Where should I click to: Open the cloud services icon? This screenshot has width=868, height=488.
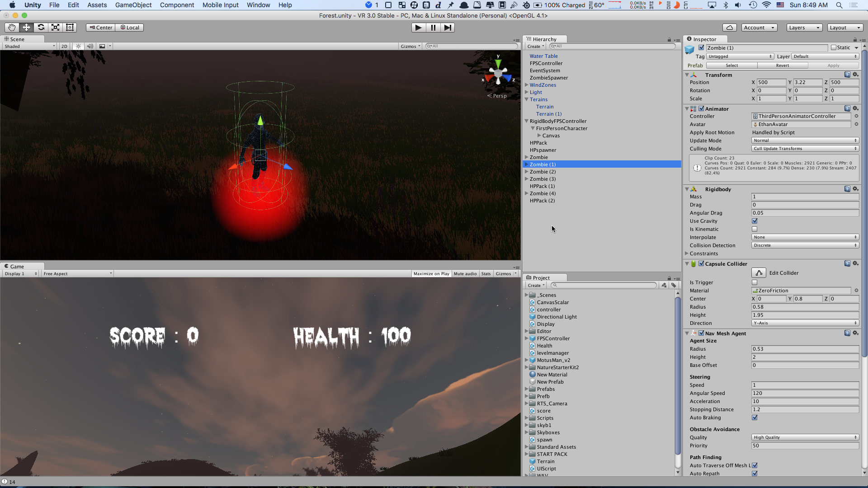(x=730, y=28)
